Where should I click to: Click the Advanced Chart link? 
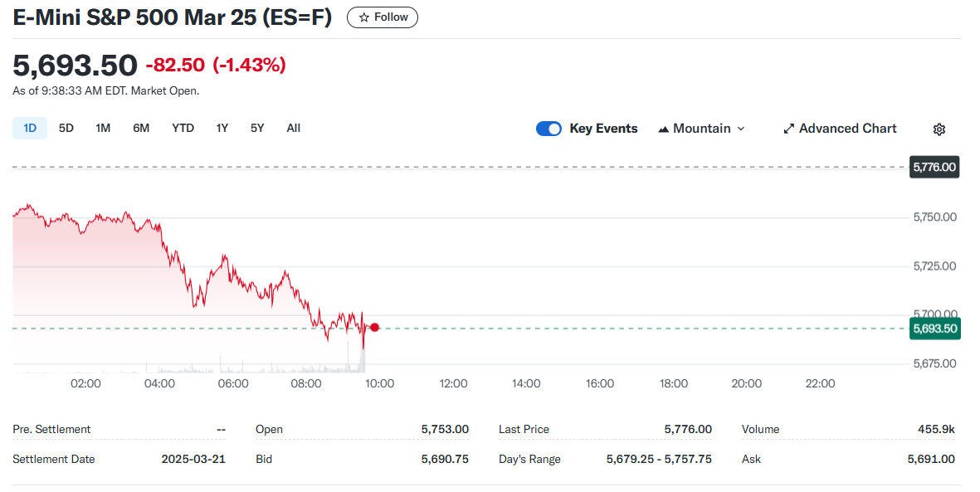point(847,129)
